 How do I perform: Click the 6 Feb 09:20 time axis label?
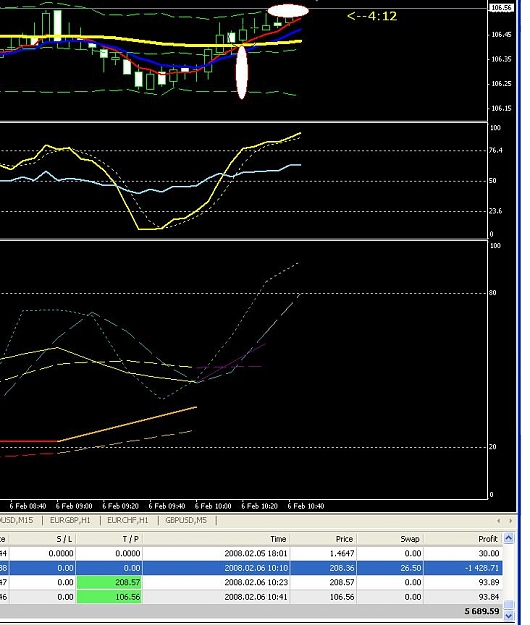click(x=120, y=506)
